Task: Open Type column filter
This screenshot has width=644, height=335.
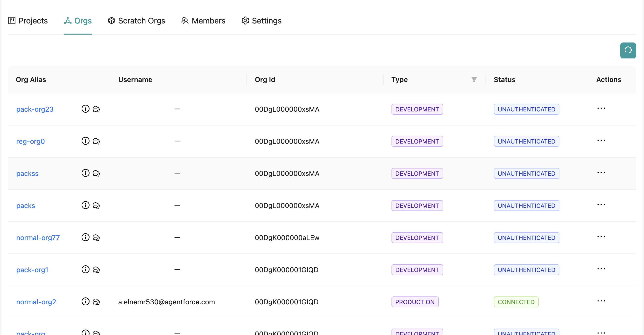Action: pos(474,80)
